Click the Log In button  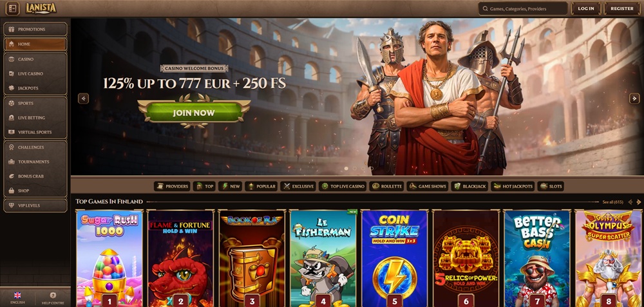coord(585,8)
